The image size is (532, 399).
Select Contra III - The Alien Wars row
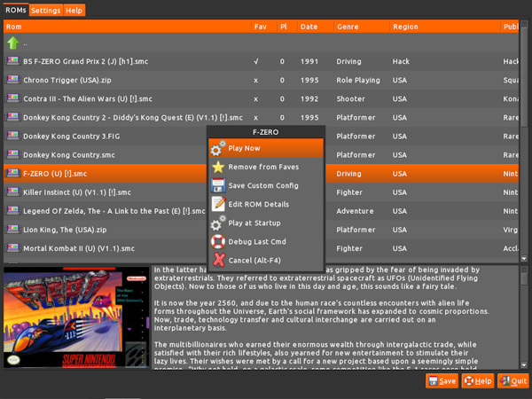261,98
